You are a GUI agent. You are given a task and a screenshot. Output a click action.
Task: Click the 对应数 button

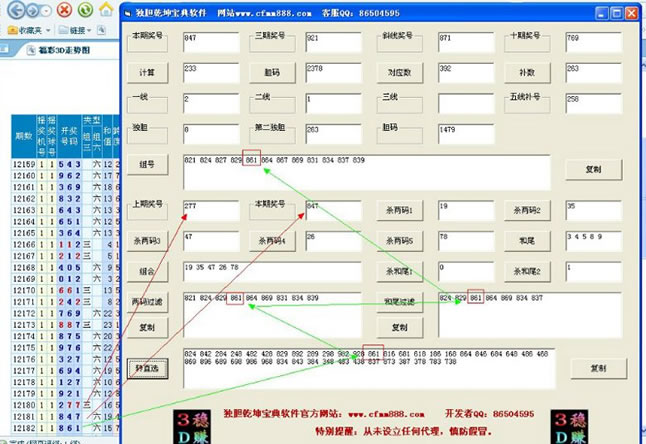coord(400,72)
